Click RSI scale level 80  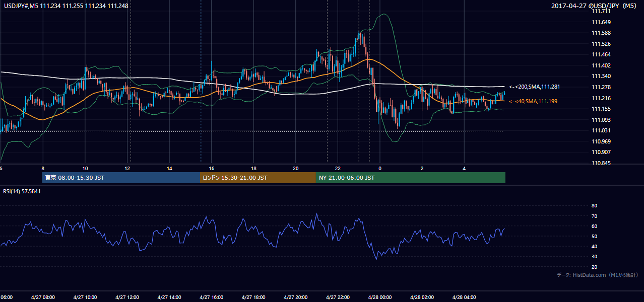tap(594, 206)
